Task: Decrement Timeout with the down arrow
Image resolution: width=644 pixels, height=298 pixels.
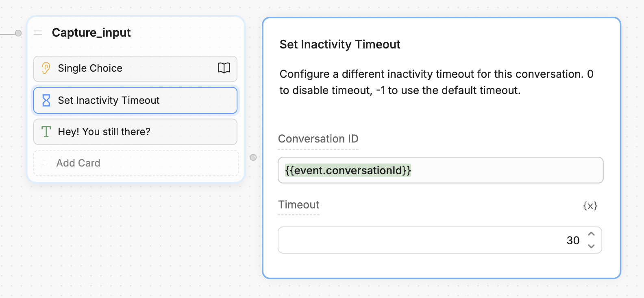Action: click(x=592, y=246)
